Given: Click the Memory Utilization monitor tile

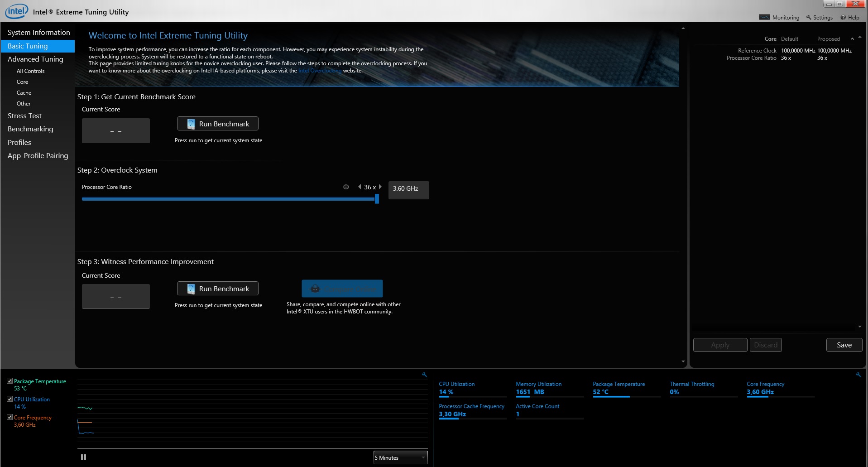Looking at the screenshot, I should [x=550, y=389].
